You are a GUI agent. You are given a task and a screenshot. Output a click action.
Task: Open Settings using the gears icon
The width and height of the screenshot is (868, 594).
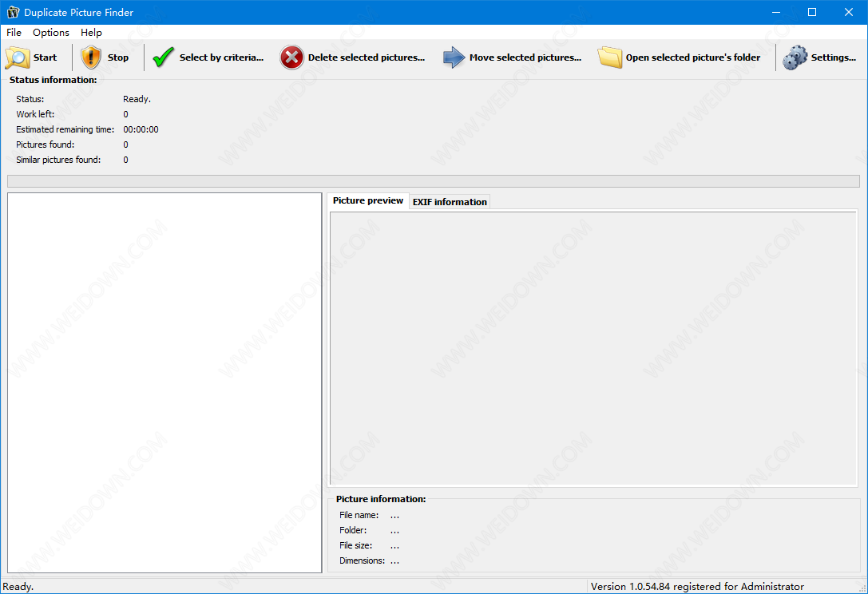[x=795, y=57]
